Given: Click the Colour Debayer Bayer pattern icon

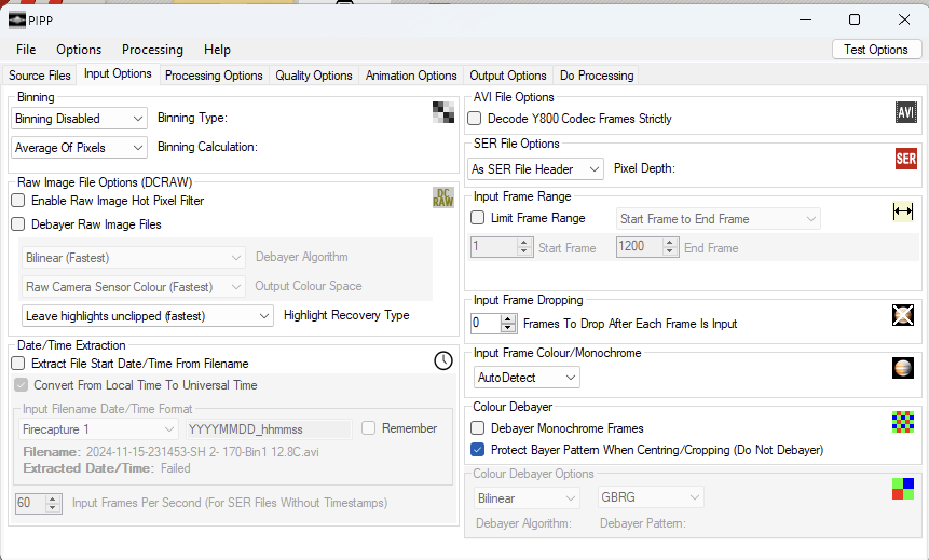Looking at the screenshot, I should [x=903, y=422].
